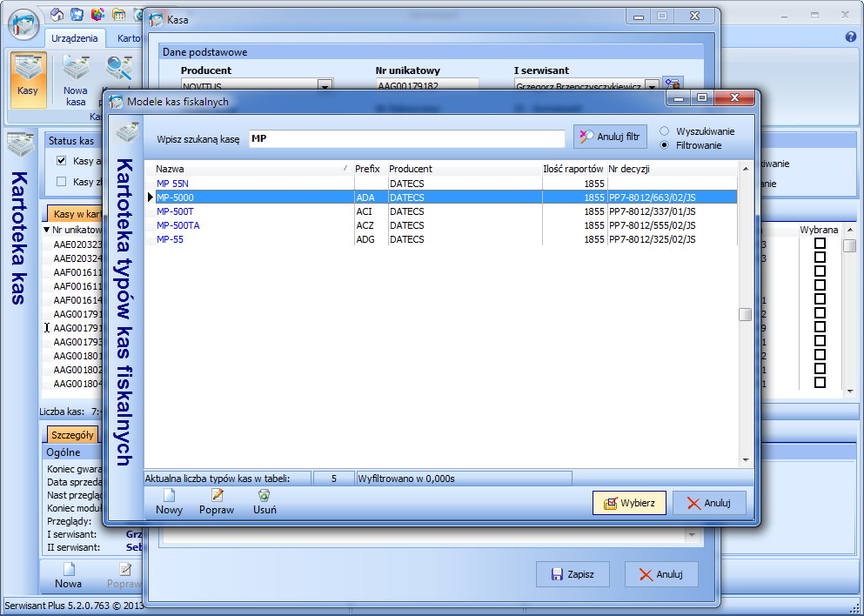Click the Nr unikatowy input field
This screenshot has width=864, height=616.
click(427, 86)
